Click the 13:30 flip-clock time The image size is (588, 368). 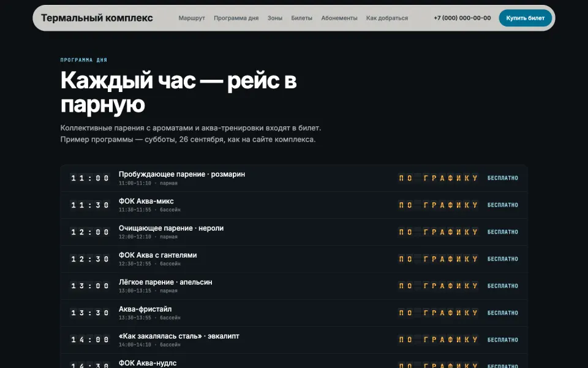90,313
